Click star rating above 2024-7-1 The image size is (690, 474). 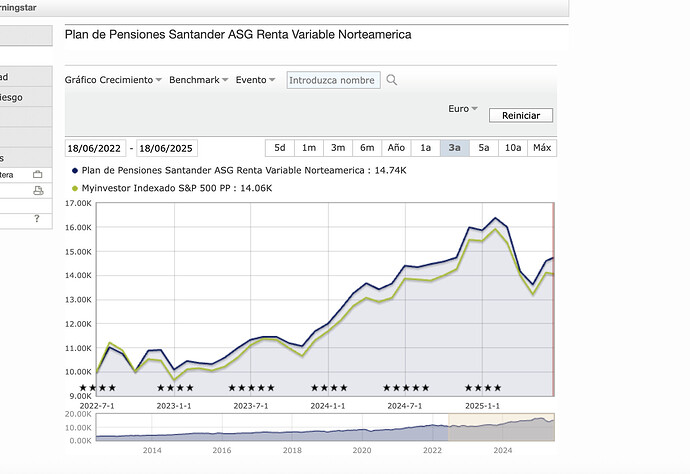click(406, 388)
